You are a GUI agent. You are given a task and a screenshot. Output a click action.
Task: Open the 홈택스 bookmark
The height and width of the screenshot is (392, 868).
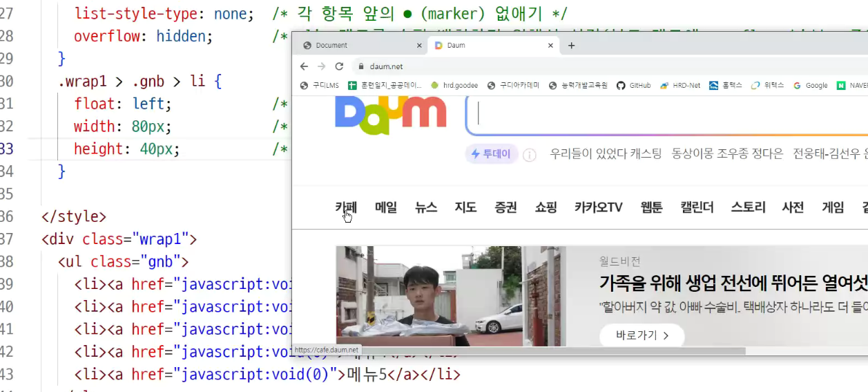coord(726,86)
